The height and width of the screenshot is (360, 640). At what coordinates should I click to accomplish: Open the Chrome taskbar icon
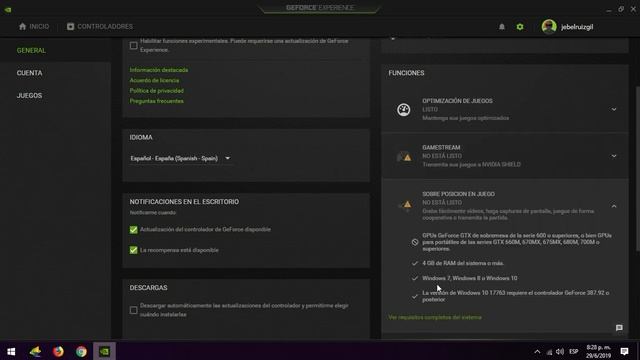[81, 351]
